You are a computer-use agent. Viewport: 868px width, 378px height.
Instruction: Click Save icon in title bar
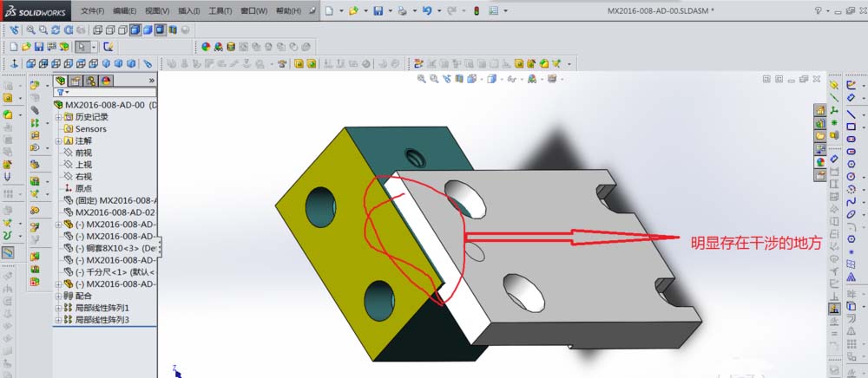coord(378,10)
